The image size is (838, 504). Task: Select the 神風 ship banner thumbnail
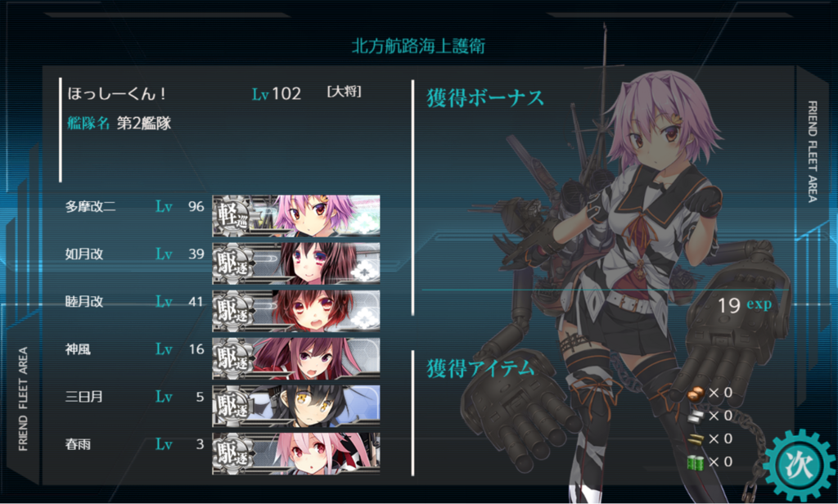[x=296, y=358]
